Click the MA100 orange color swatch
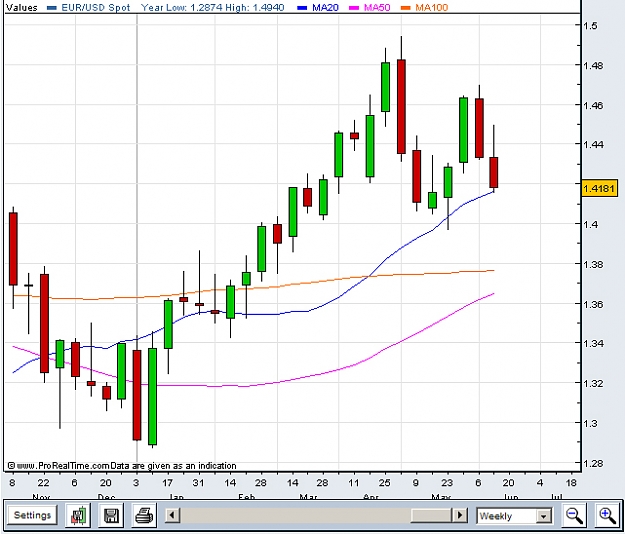625x534 pixels. [x=405, y=8]
